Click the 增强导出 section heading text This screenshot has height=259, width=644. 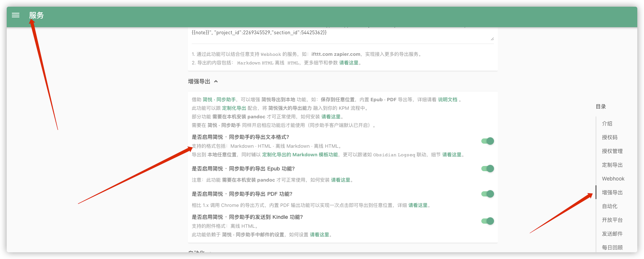pyautogui.click(x=199, y=81)
